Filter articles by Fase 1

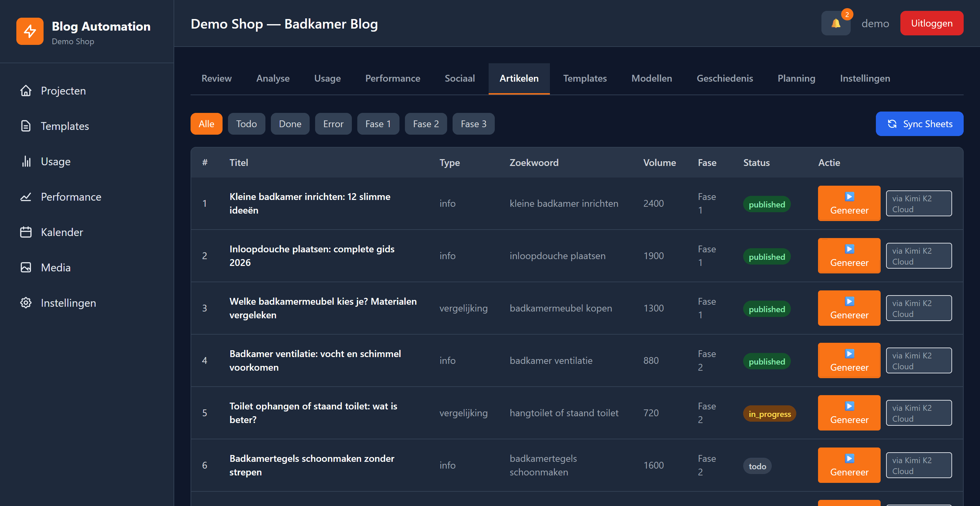click(x=378, y=124)
